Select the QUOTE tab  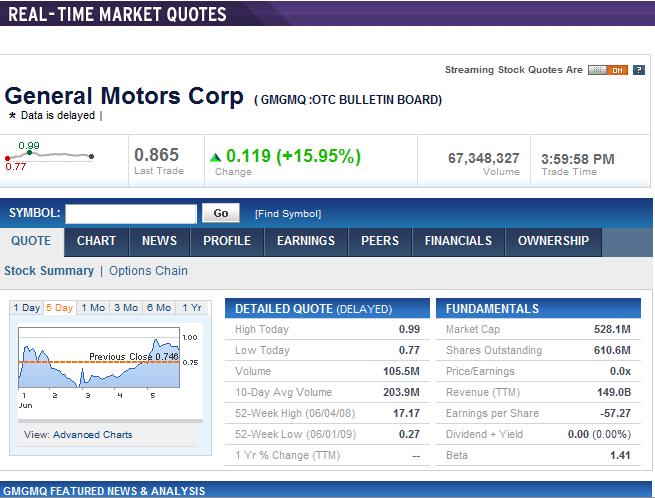pos(31,241)
